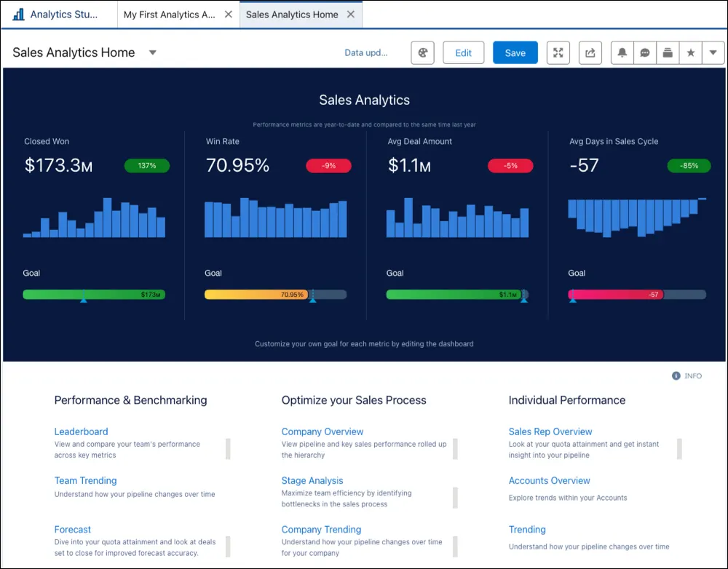Click the -57 Avg Days value

pyautogui.click(x=584, y=166)
